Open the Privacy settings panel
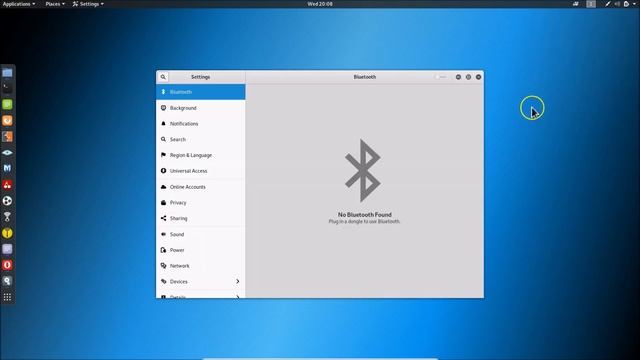 coord(200,202)
